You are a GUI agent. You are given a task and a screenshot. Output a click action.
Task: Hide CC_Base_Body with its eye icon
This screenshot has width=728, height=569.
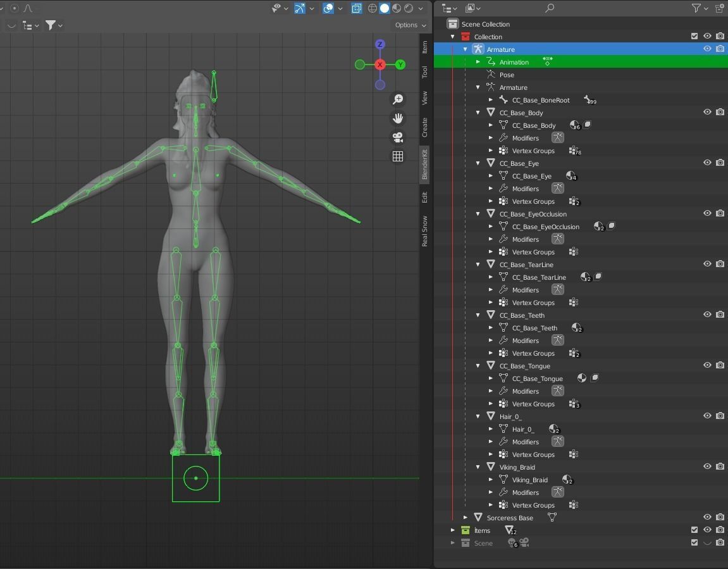[x=707, y=112]
